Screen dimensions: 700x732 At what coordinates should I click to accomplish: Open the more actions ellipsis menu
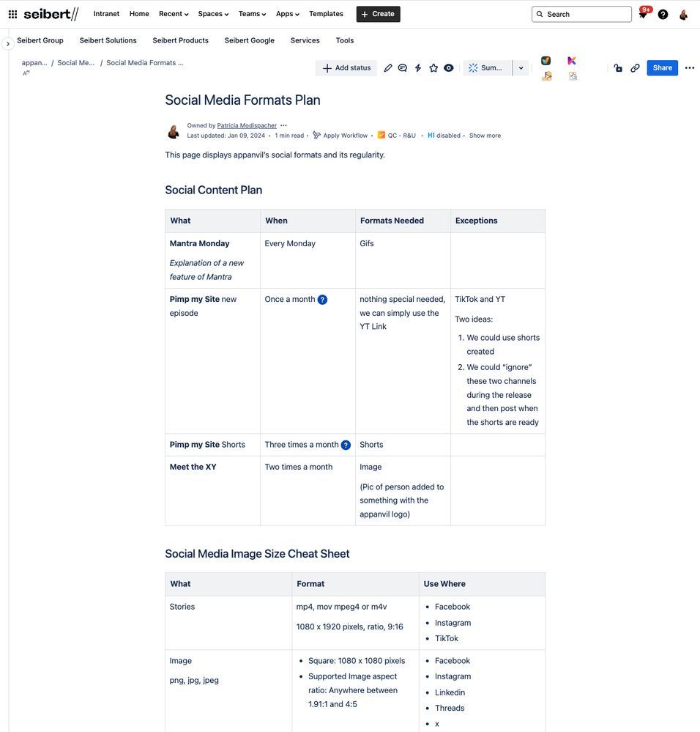689,68
